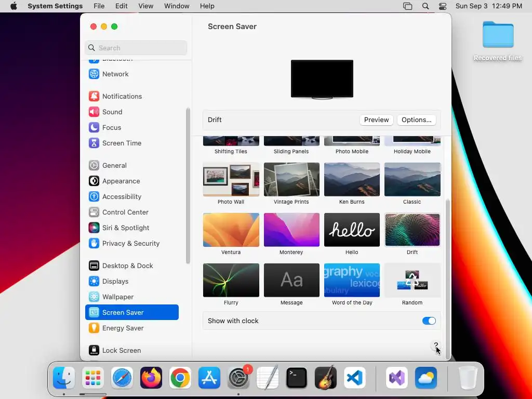Launch GarageBand from the Dock

click(x=325, y=378)
